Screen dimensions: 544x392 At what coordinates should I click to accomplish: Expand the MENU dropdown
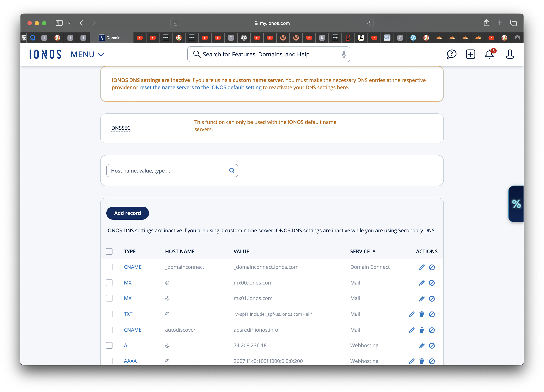tap(87, 54)
